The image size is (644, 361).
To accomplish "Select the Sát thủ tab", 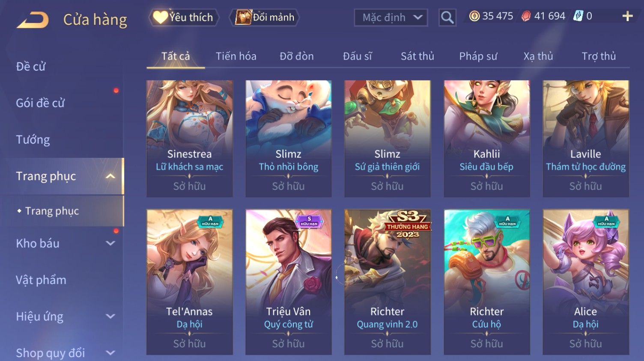I will 417,56.
